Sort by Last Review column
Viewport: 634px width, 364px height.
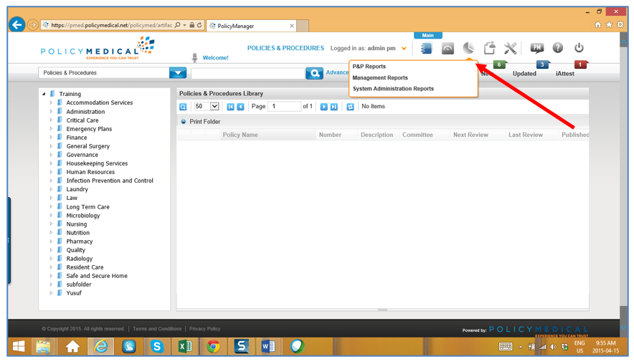(526, 135)
